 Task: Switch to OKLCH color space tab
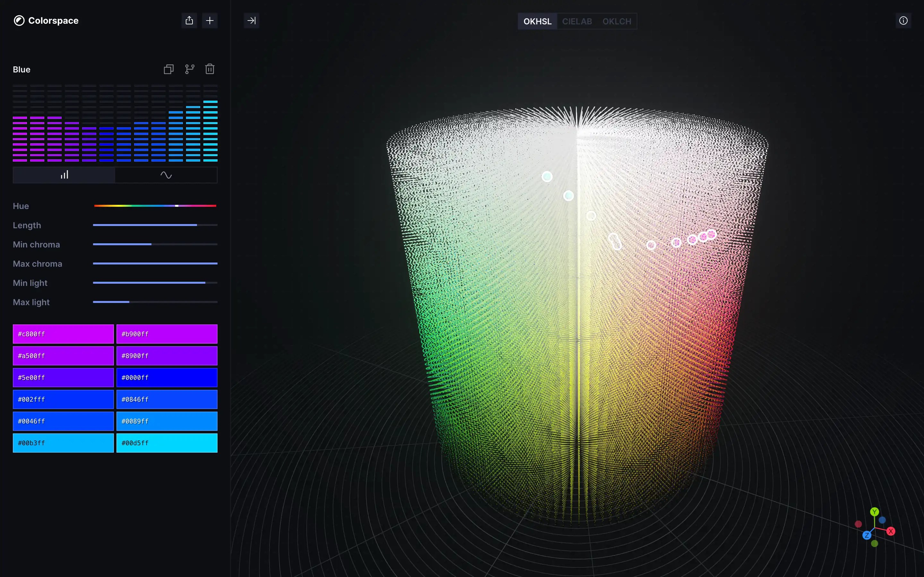click(x=617, y=21)
